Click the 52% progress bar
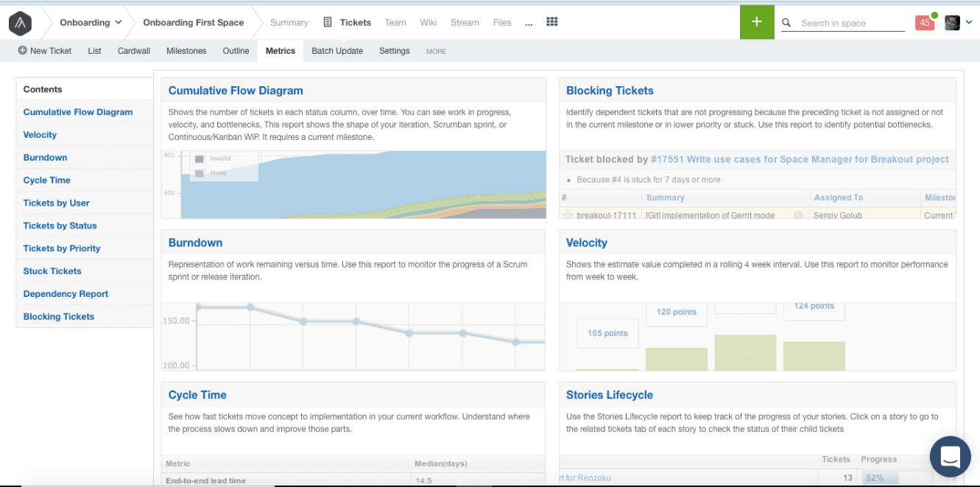 881,477
